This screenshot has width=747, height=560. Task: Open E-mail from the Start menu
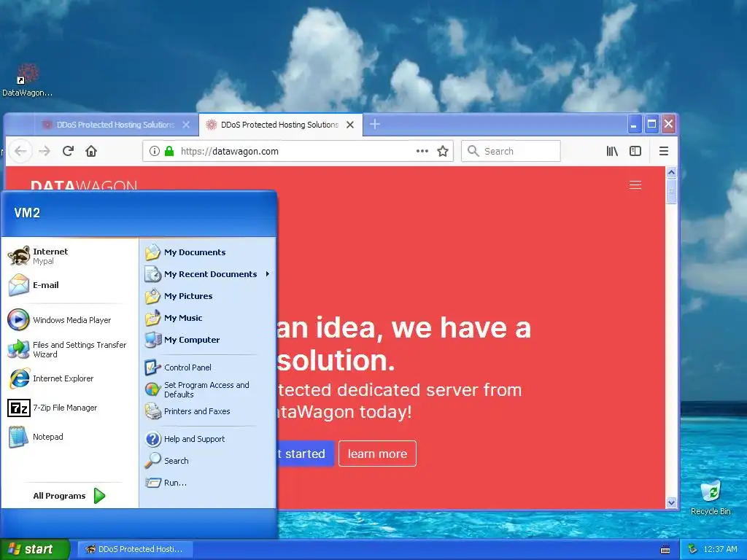tap(69, 285)
